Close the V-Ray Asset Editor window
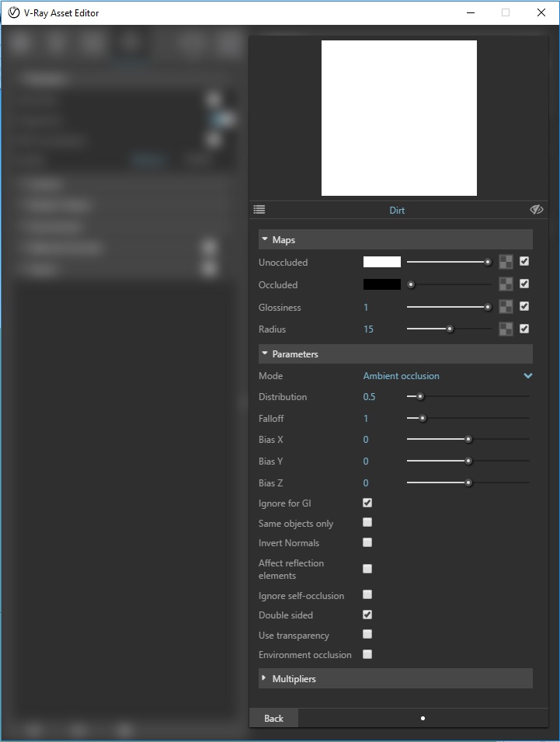Image resolution: width=560 pixels, height=742 pixels. pos(541,12)
